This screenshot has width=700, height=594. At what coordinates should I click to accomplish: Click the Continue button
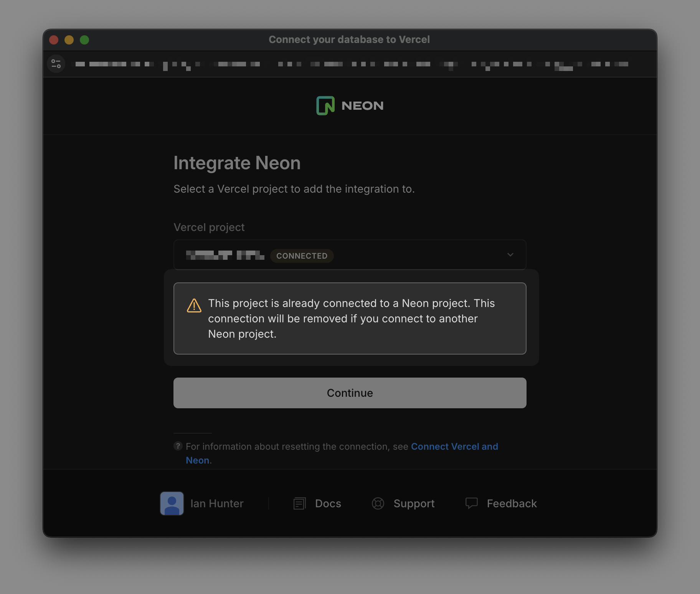[x=350, y=393]
